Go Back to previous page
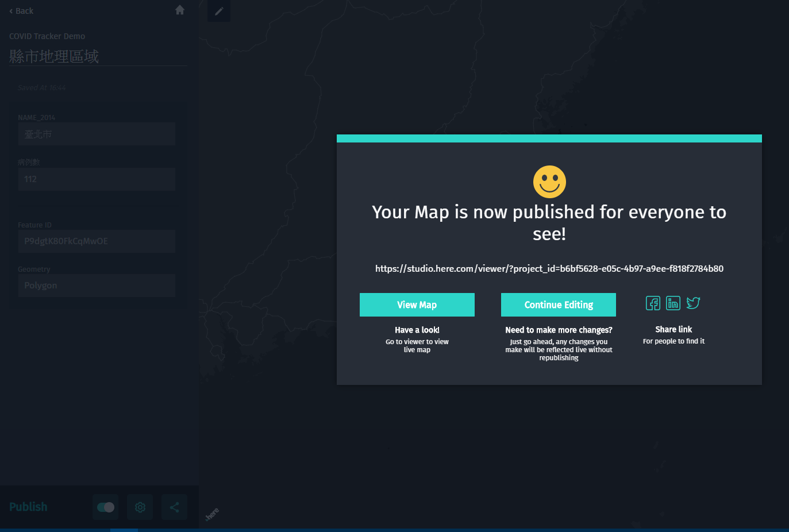789x532 pixels. click(x=21, y=11)
